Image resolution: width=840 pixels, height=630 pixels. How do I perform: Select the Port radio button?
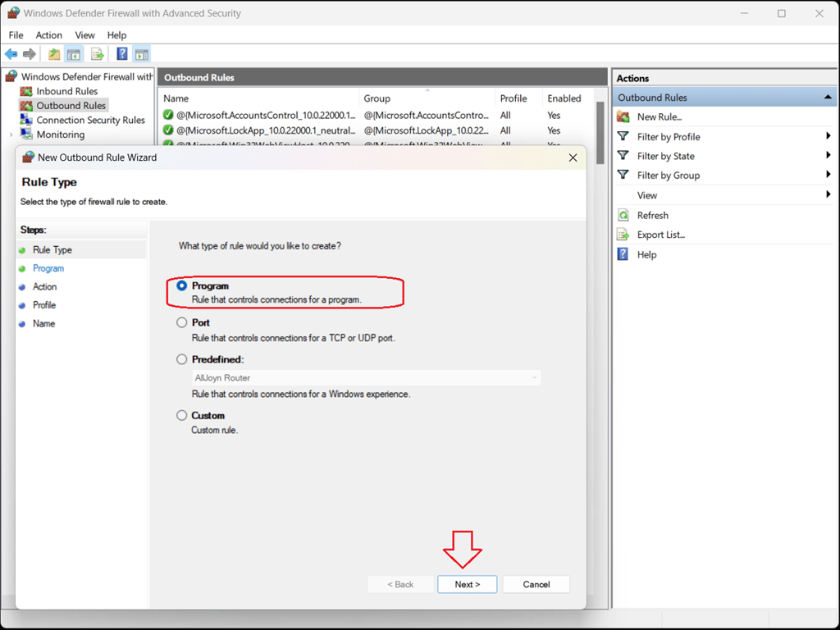click(182, 323)
